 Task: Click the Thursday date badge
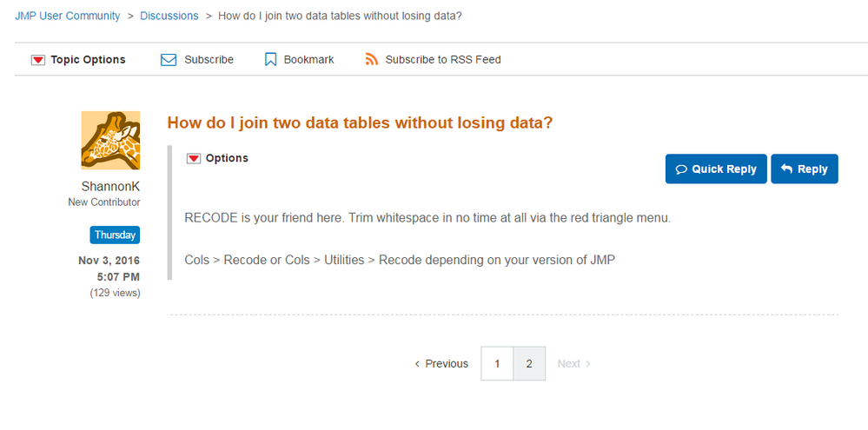pos(115,235)
